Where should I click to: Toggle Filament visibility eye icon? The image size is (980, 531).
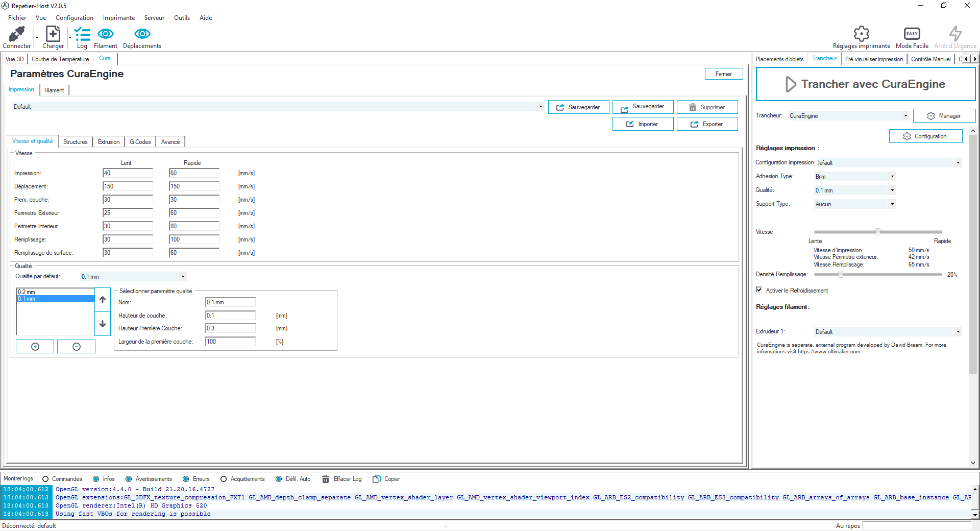click(x=106, y=34)
